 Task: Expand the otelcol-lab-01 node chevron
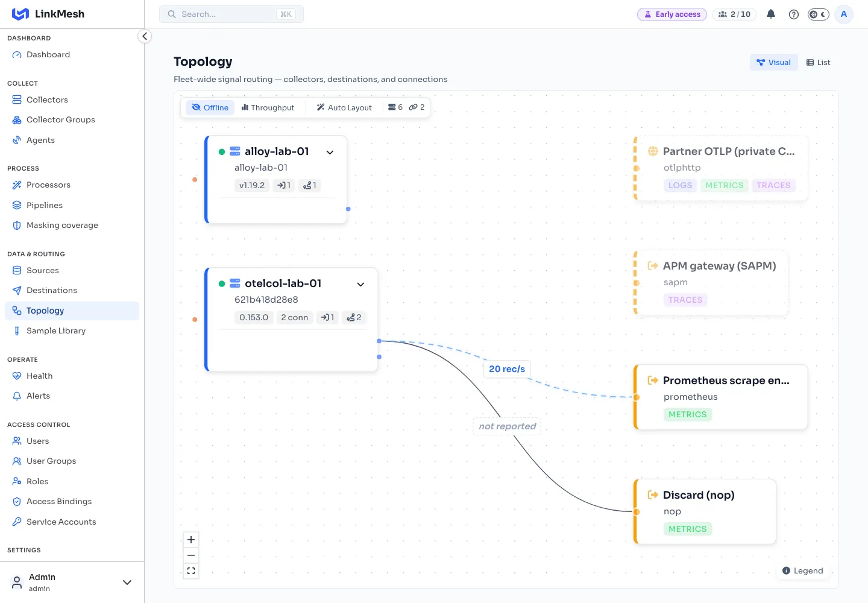[x=360, y=284]
